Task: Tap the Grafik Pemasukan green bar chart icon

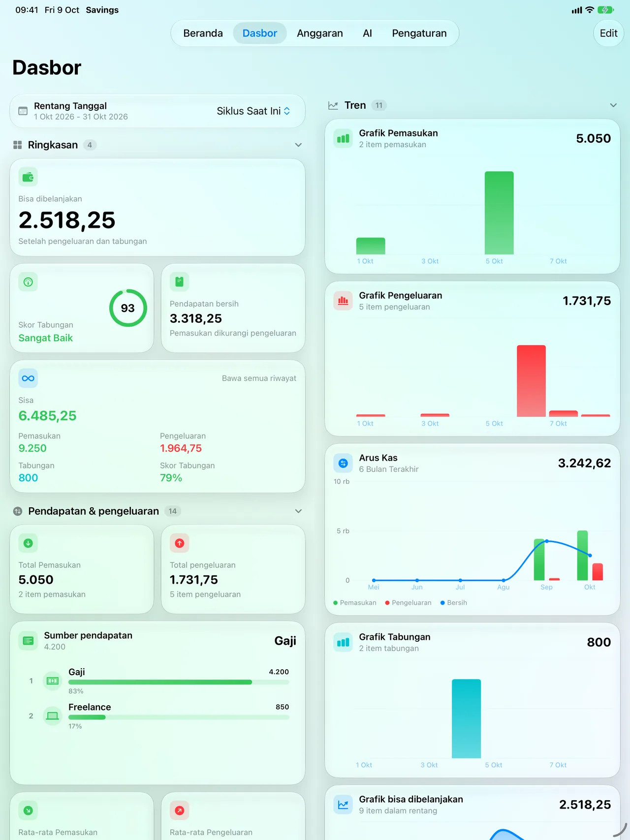Action: pos(343,139)
